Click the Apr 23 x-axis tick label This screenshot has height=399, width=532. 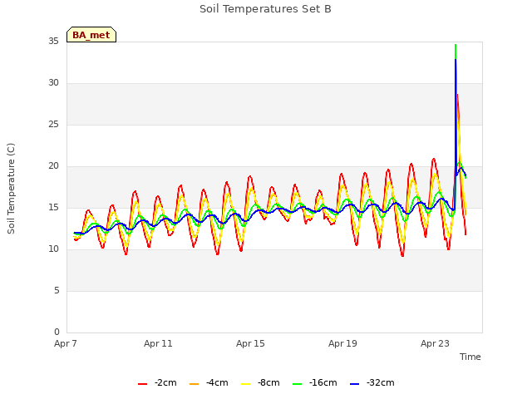point(435,343)
